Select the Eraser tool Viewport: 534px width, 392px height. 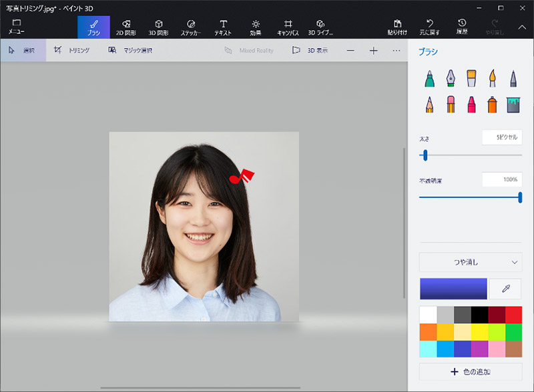[451, 104]
